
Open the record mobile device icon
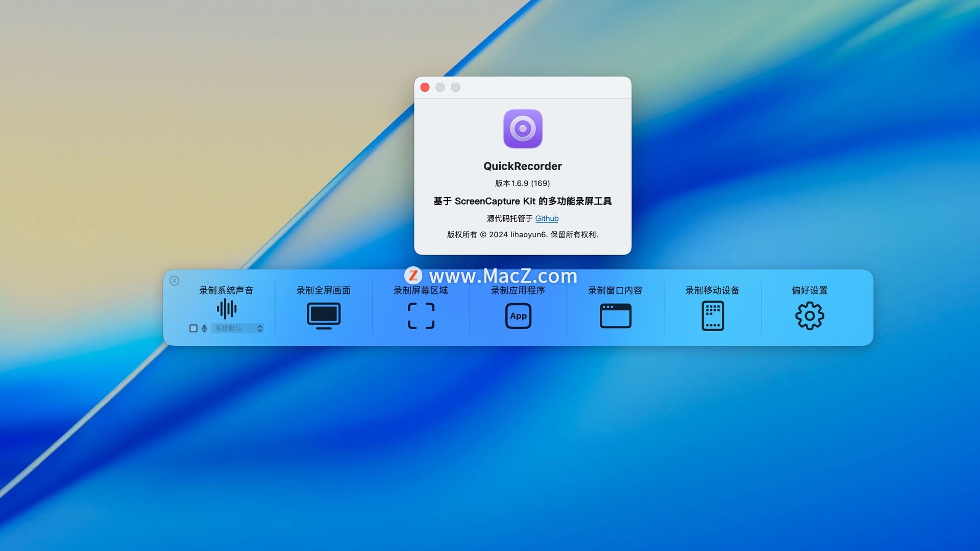(713, 316)
